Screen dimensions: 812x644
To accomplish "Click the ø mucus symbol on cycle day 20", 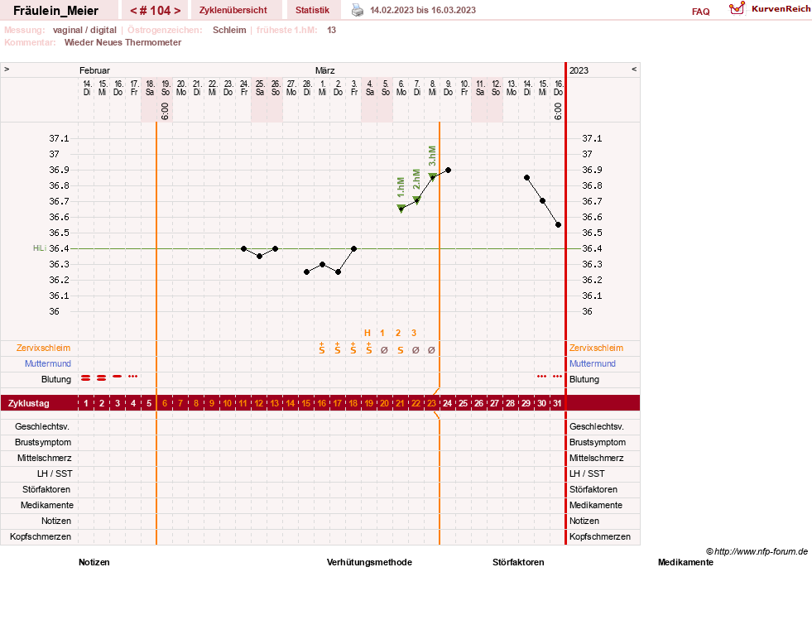I will coord(384,350).
